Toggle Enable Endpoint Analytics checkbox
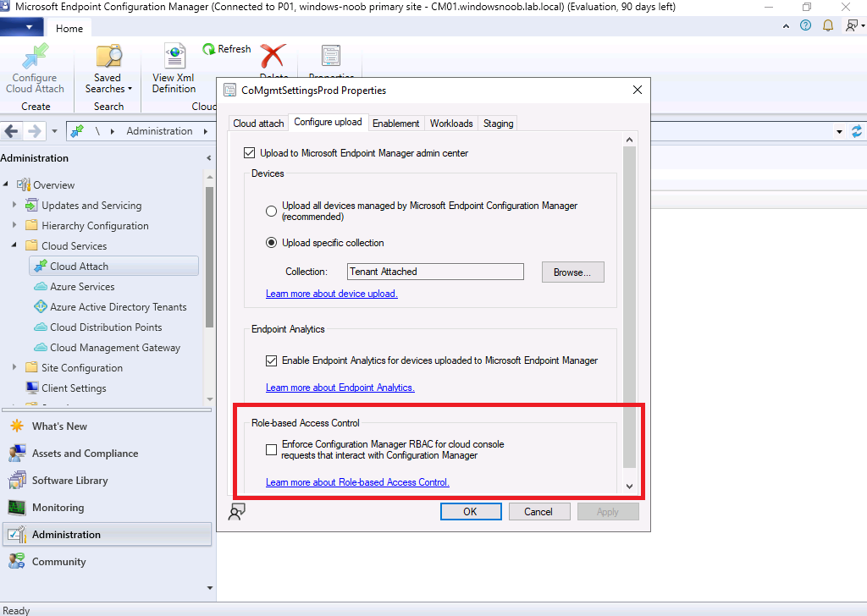The image size is (867, 616). coord(271,360)
